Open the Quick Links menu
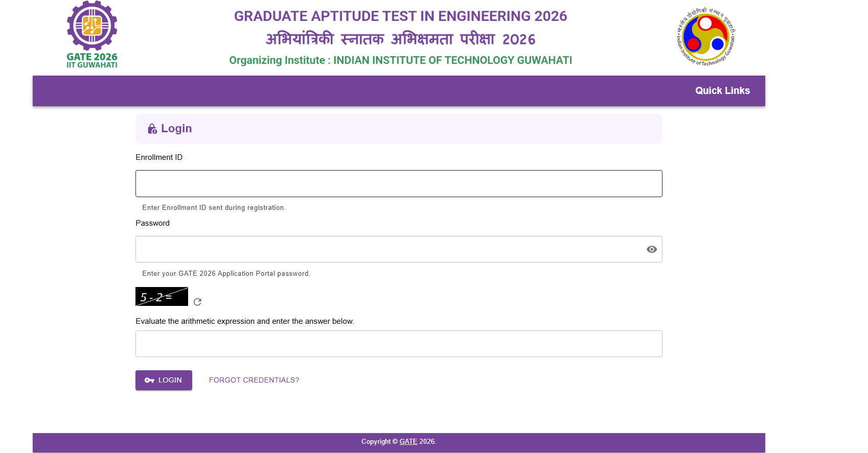Image resolution: width=868 pixels, height=453 pixels. (x=722, y=91)
